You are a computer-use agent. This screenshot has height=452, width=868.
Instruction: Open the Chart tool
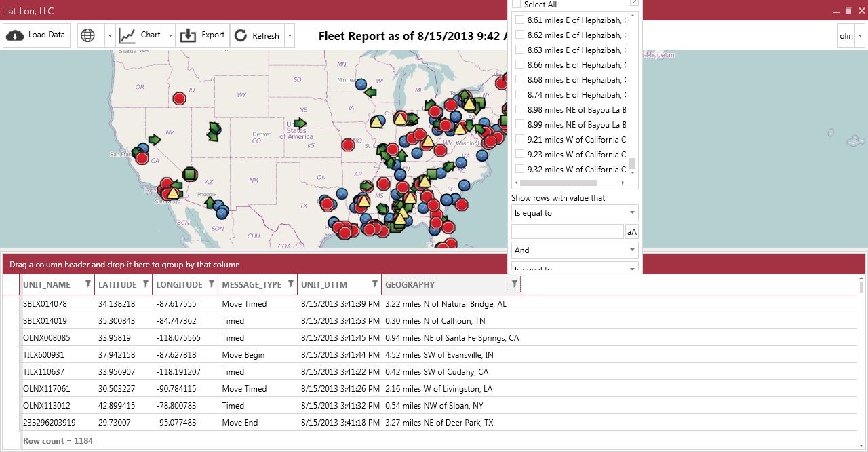141,35
